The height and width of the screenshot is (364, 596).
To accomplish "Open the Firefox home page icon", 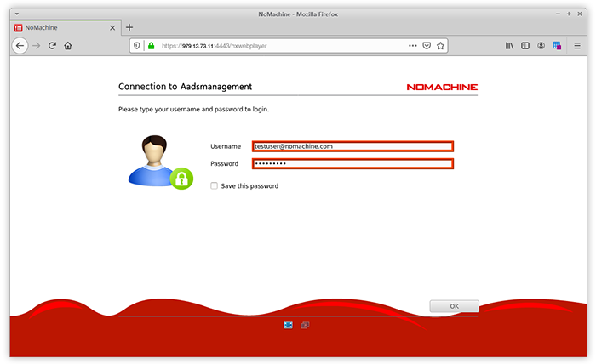I will click(68, 46).
